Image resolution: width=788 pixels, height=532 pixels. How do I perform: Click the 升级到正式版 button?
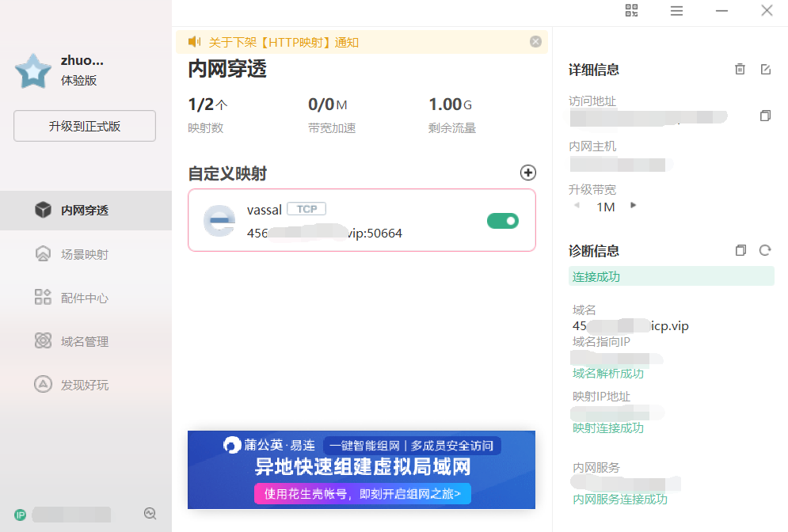click(x=85, y=126)
